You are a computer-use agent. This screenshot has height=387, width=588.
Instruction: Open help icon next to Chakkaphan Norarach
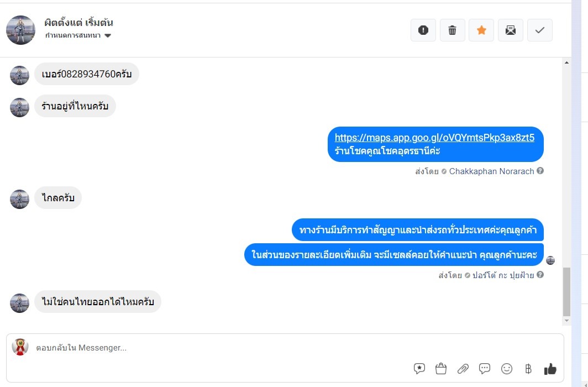tap(540, 171)
